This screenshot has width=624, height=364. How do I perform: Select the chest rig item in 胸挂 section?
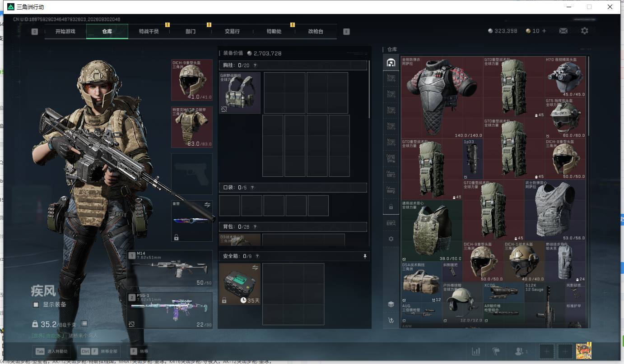[x=240, y=93]
